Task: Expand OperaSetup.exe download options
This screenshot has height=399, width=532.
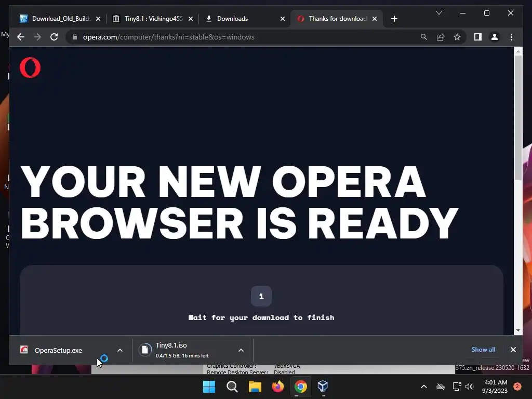Action: coord(120,350)
